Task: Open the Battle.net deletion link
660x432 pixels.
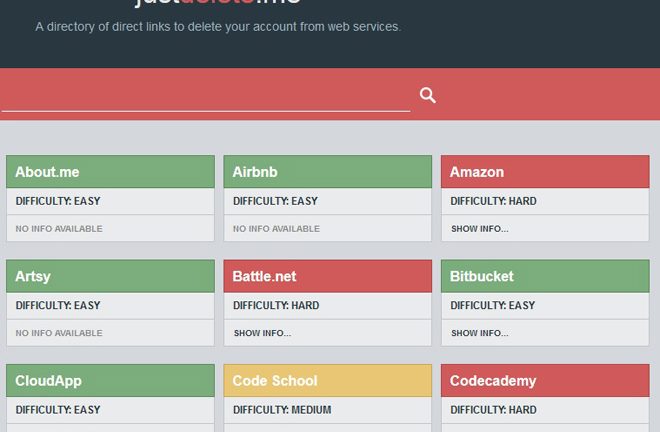Action: 327,276
